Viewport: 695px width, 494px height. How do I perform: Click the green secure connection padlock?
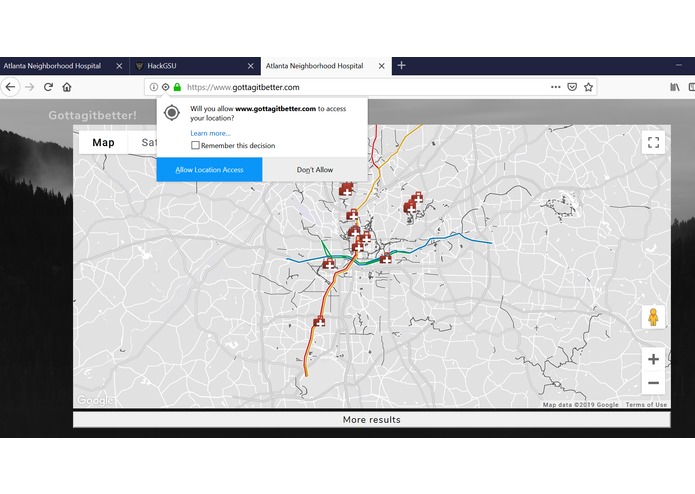(x=177, y=87)
